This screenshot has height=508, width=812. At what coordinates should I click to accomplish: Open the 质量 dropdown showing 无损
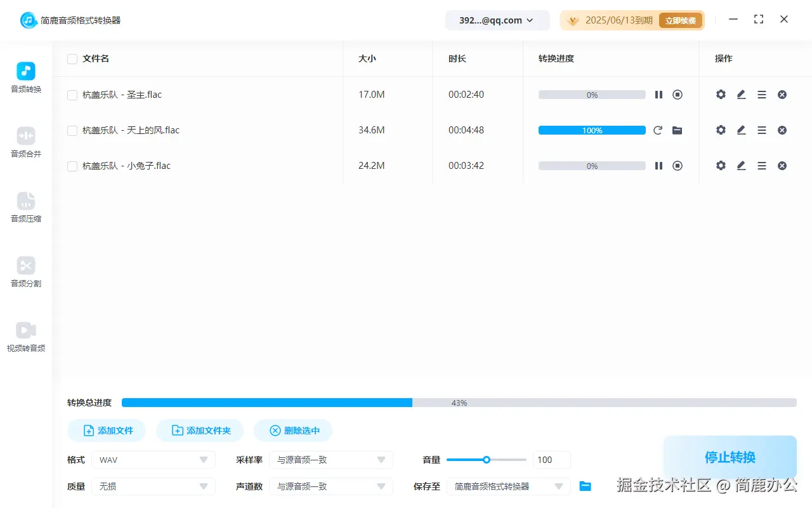pyautogui.click(x=153, y=486)
